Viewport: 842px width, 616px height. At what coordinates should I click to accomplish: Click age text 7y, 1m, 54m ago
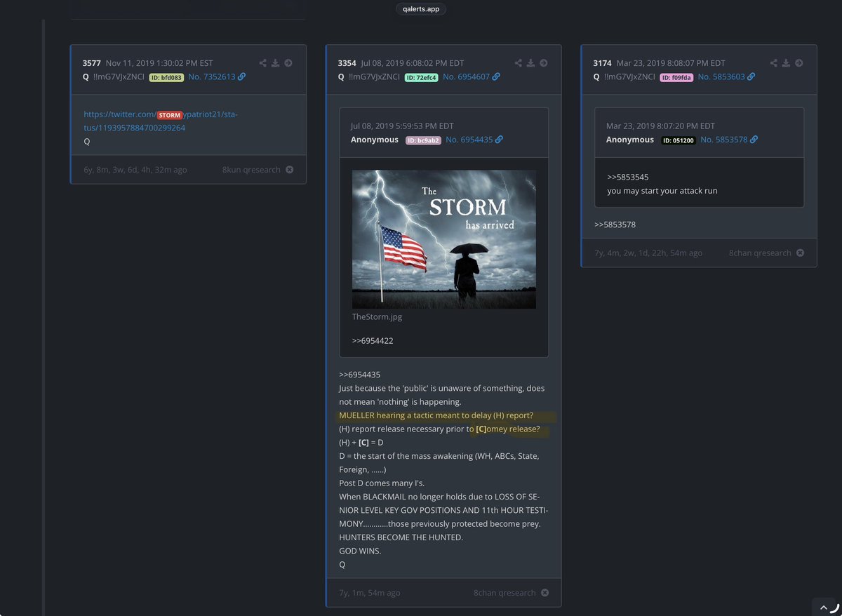pyautogui.click(x=369, y=593)
